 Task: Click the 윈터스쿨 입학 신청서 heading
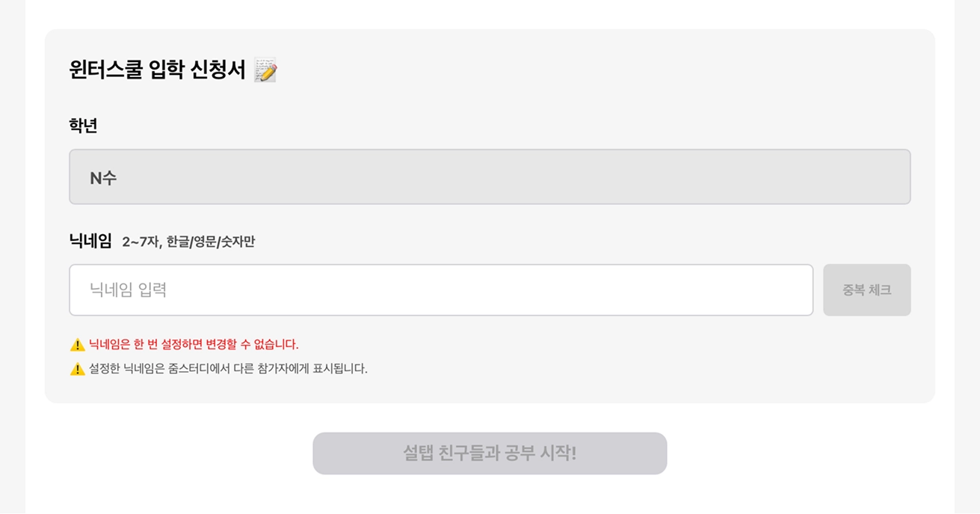point(157,70)
